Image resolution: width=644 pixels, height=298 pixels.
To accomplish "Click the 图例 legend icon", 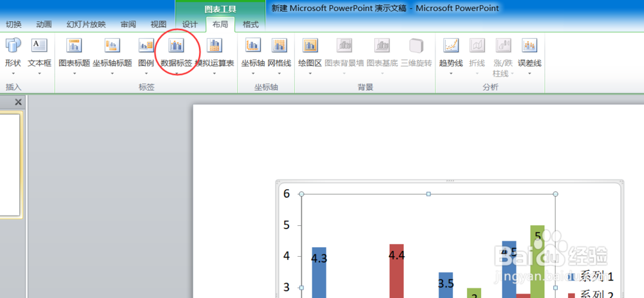I will click(x=146, y=45).
